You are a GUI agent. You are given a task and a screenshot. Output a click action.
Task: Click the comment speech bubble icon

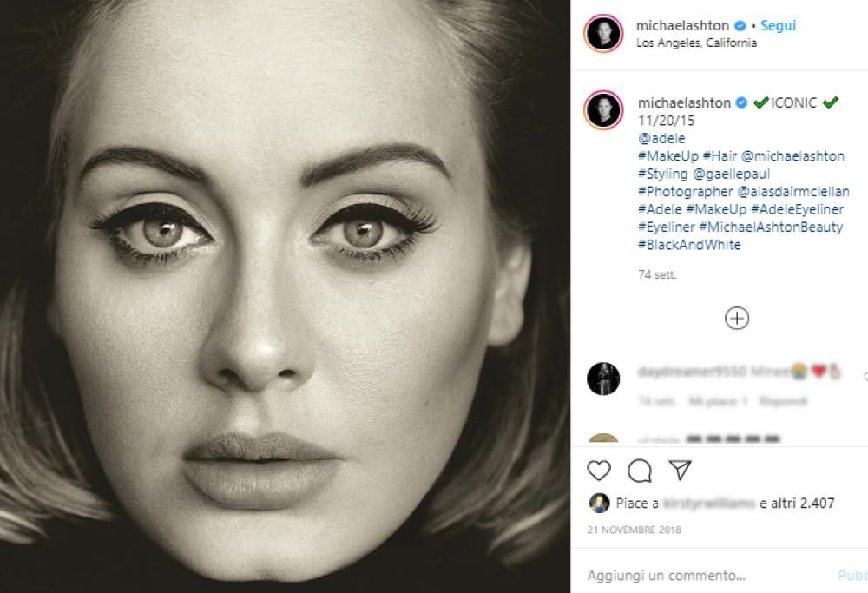point(640,471)
